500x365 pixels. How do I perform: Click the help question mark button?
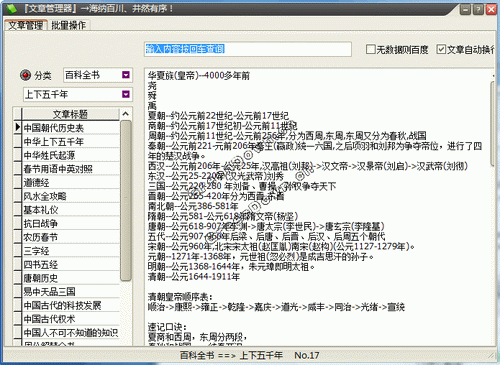point(479,9)
